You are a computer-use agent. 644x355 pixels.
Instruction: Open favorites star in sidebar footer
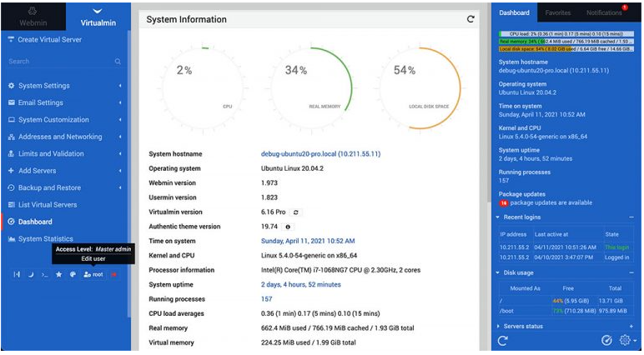(58, 274)
